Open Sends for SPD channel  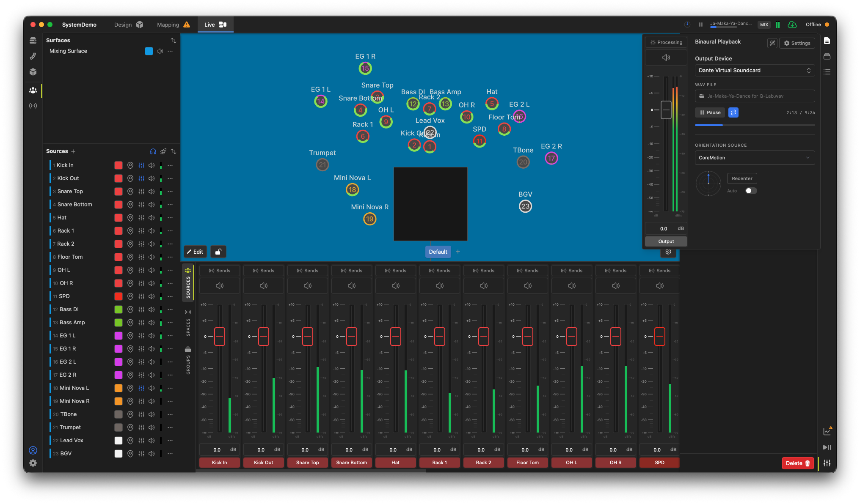tap(660, 271)
